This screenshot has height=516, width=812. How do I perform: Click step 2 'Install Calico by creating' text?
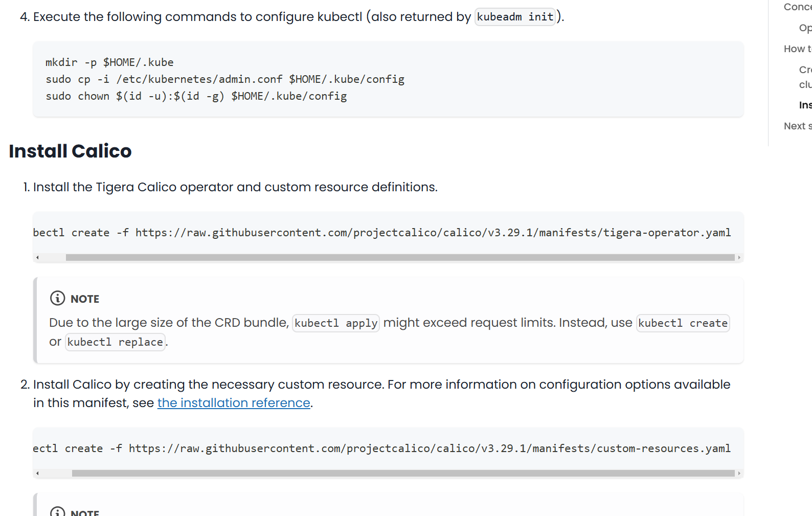tap(382, 394)
